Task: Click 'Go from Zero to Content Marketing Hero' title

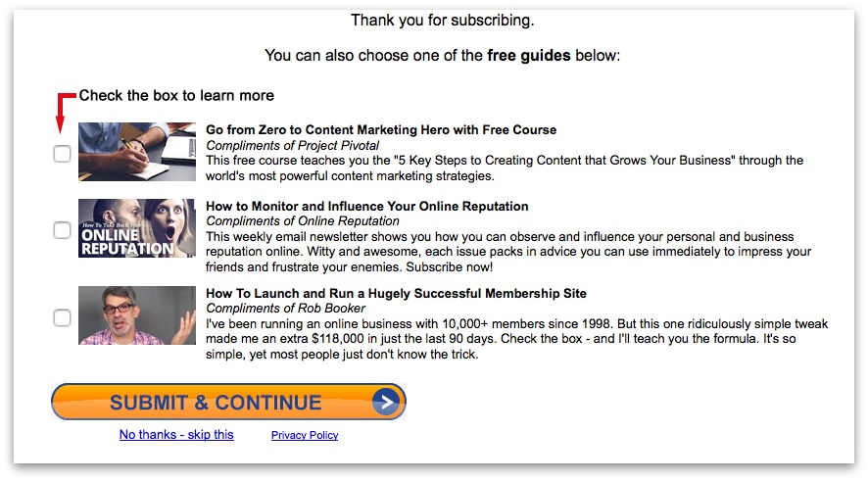Action: [381, 129]
